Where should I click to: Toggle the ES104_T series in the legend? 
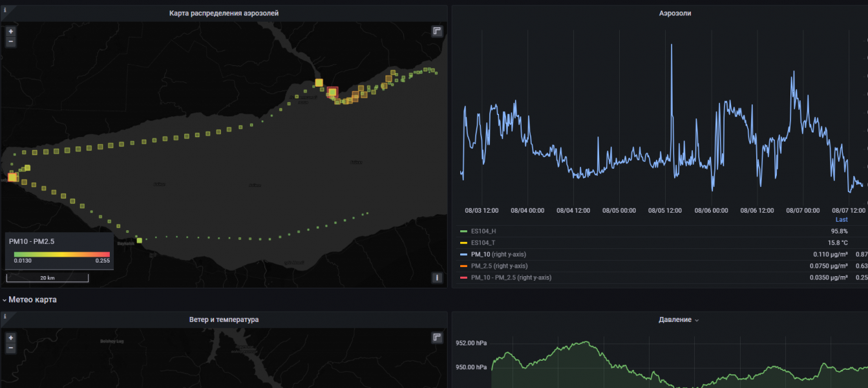tap(483, 242)
